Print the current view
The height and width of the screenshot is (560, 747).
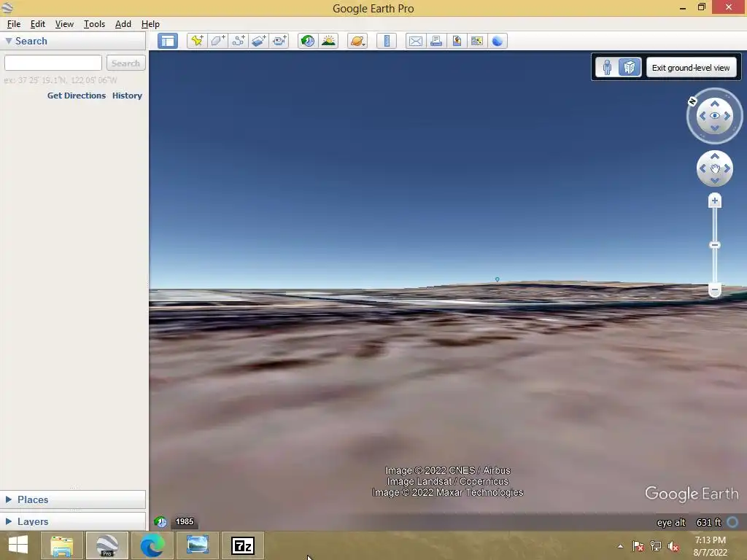point(436,41)
